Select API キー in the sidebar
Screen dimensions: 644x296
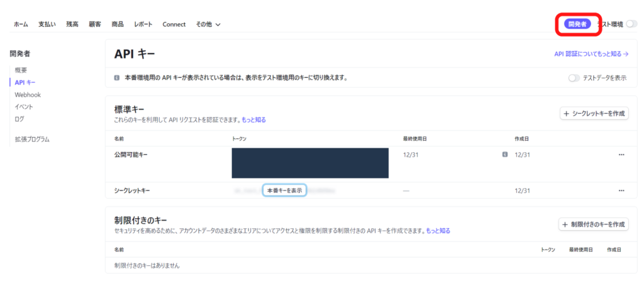[25, 82]
